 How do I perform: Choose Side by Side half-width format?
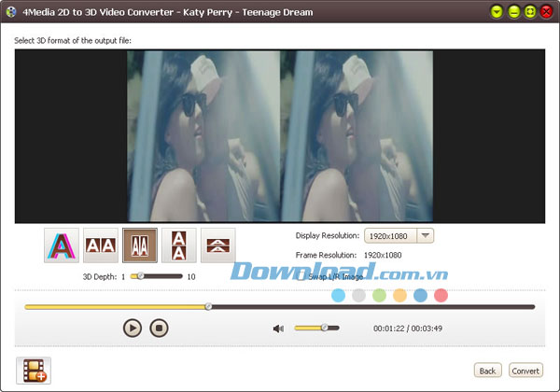pyautogui.click(x=140, y=245)
